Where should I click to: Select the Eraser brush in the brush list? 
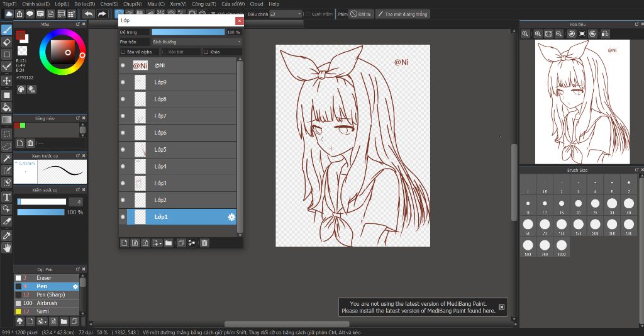47,277
